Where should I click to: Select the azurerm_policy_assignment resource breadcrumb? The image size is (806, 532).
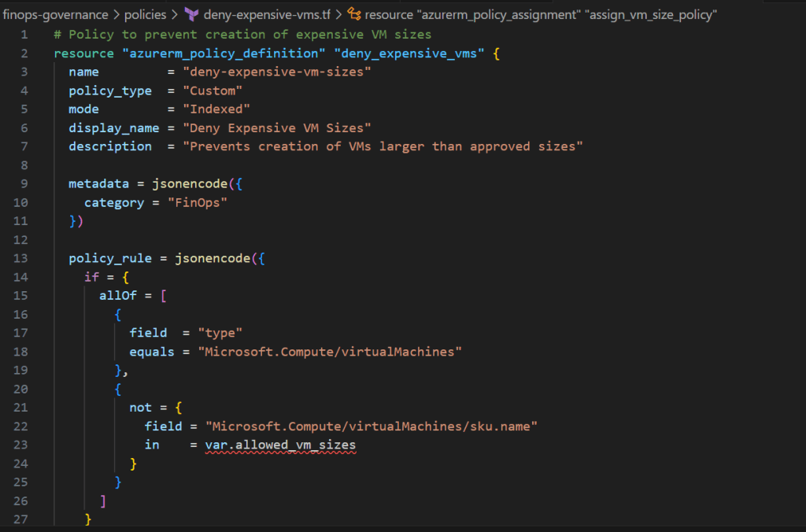(541, 14)
